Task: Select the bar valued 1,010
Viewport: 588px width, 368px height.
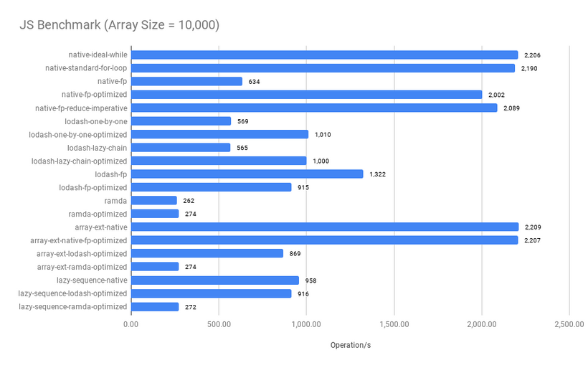Action: 219,134
